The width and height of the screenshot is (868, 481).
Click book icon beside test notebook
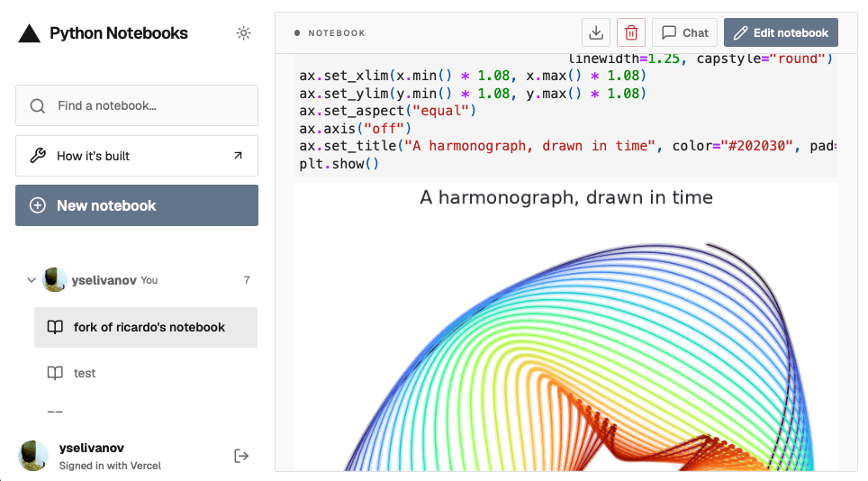click(x=55, y=373)
